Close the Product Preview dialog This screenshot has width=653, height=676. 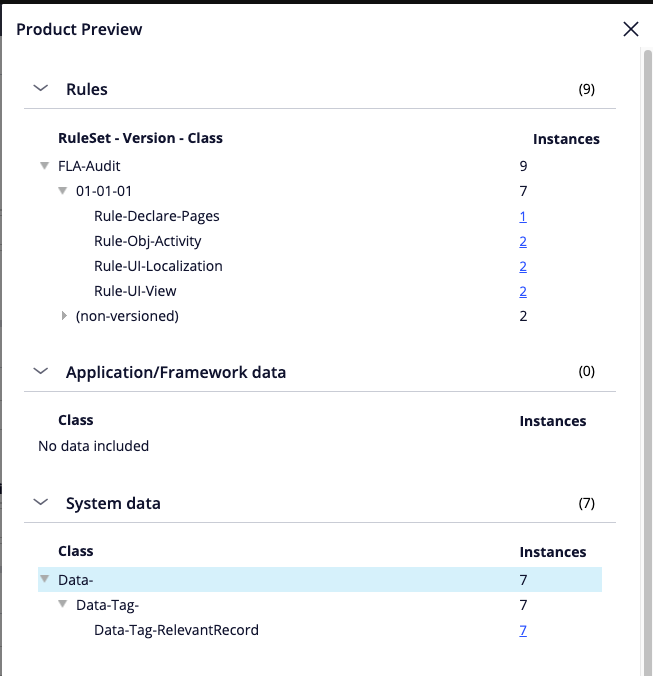(x=631, y=29)
